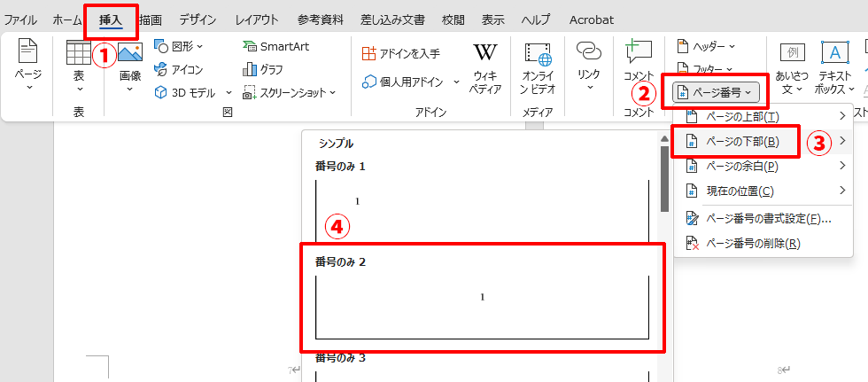The width and height of the screenshot is (868, 382).
Task: Choose ページの上部(T) menu item
Action: coord(763,116)
